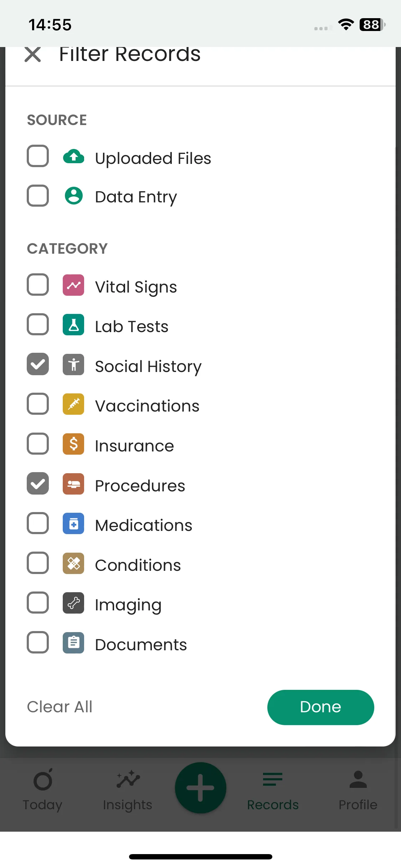The height and width of the screenshot is (868, 401).
Task: Tap Clear All to reset filters
Action: tap(60, 707)
